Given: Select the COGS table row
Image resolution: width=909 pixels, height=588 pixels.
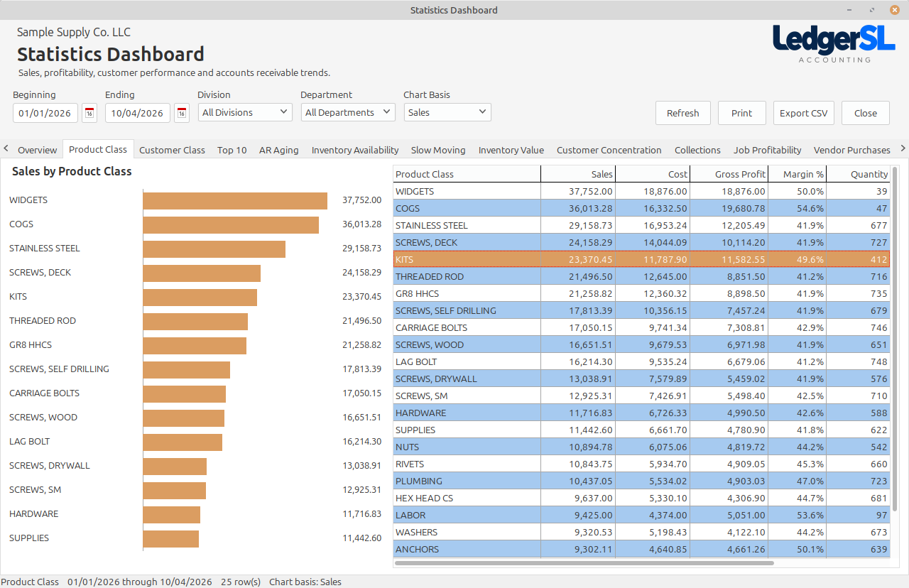Looking at the screenshot, I should 641,208.
